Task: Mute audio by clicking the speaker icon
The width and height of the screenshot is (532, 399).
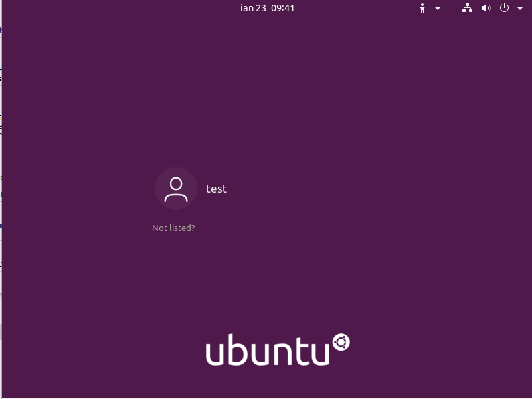Action: click(x=486, y=8)
